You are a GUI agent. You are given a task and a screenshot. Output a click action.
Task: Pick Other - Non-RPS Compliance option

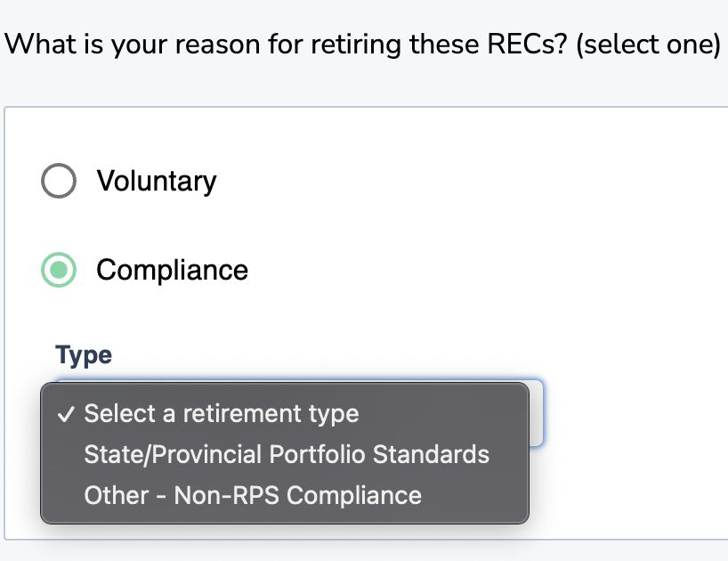(x=252, y=495)
